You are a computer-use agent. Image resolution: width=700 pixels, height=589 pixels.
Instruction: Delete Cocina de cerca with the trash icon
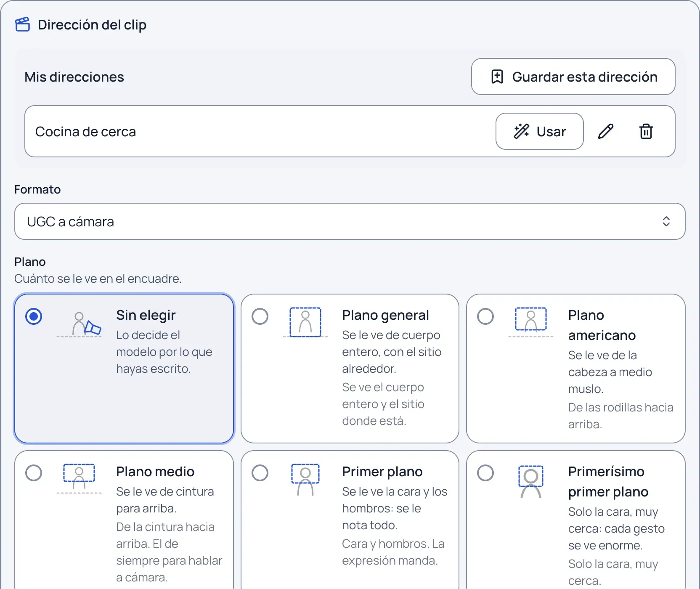646,131
